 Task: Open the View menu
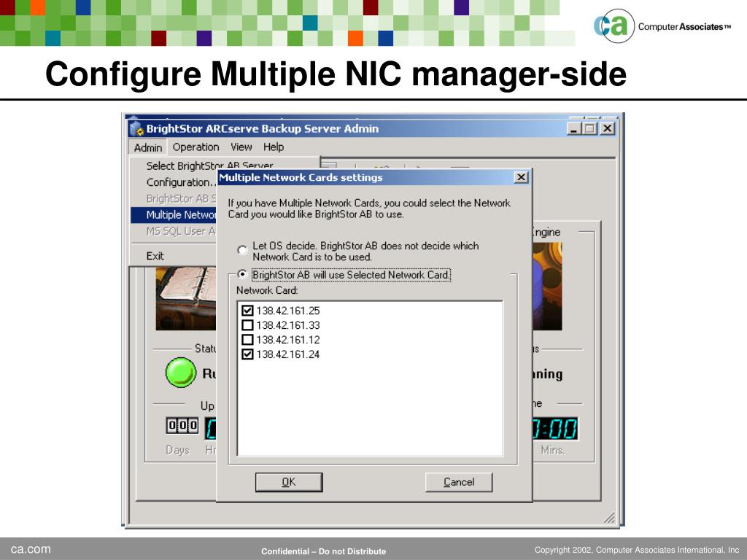[241, 147]
